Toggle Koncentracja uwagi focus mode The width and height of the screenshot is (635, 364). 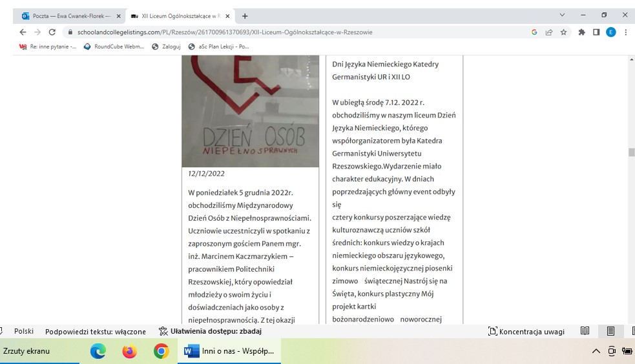(x=526, y=332)
